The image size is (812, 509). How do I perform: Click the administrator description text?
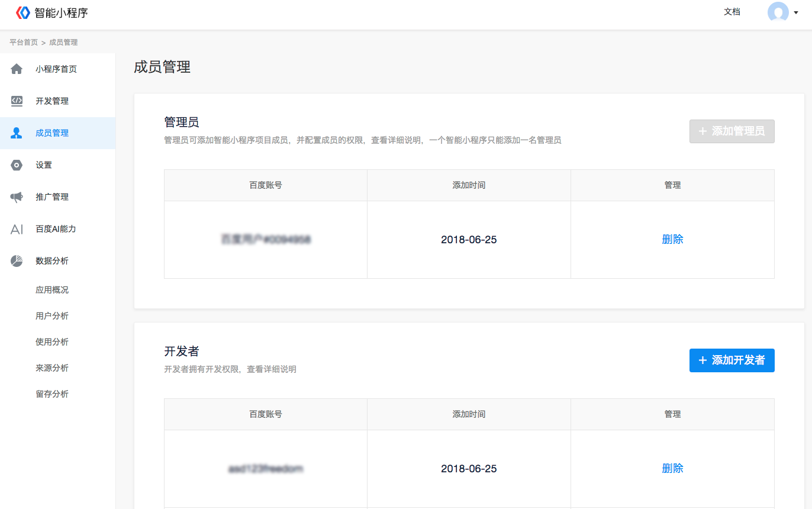coord(363,140)
